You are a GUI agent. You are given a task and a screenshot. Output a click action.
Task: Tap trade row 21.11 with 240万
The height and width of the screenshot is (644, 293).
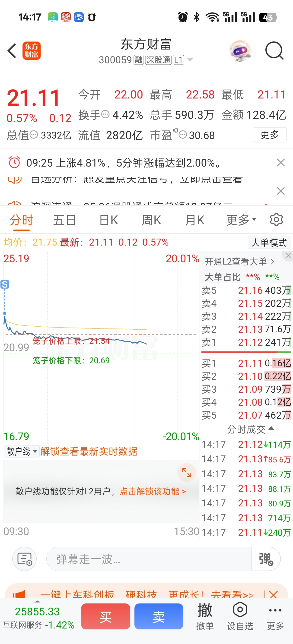click(246, 533)
